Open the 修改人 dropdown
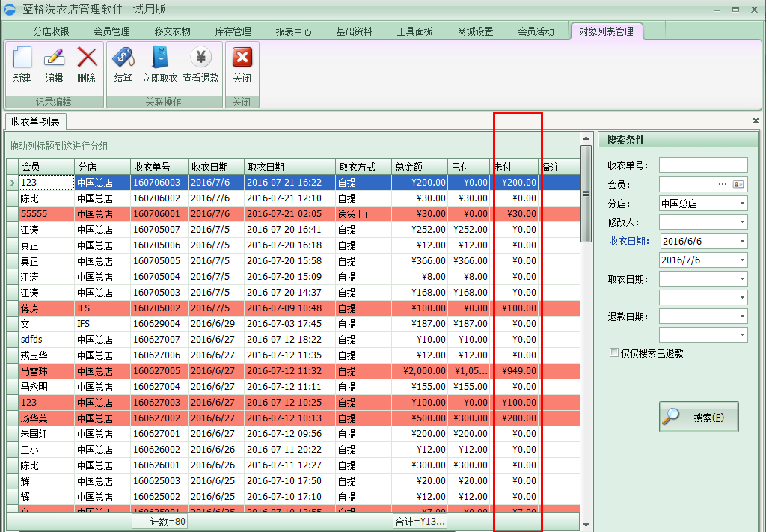Screen dimensions: 766x532 [742, 222]
